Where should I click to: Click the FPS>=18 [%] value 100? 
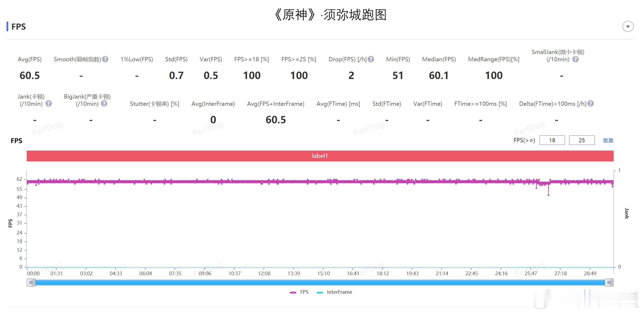(x=252, y=75)
